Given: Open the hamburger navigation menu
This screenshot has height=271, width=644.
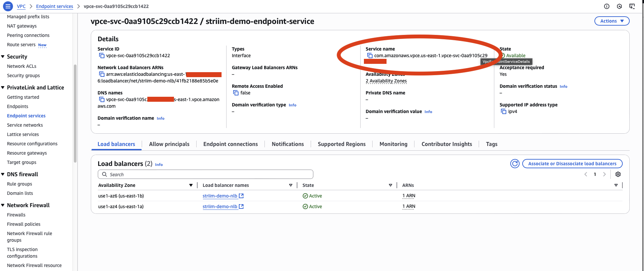Looking at the screenshot, I should (8, 6).
